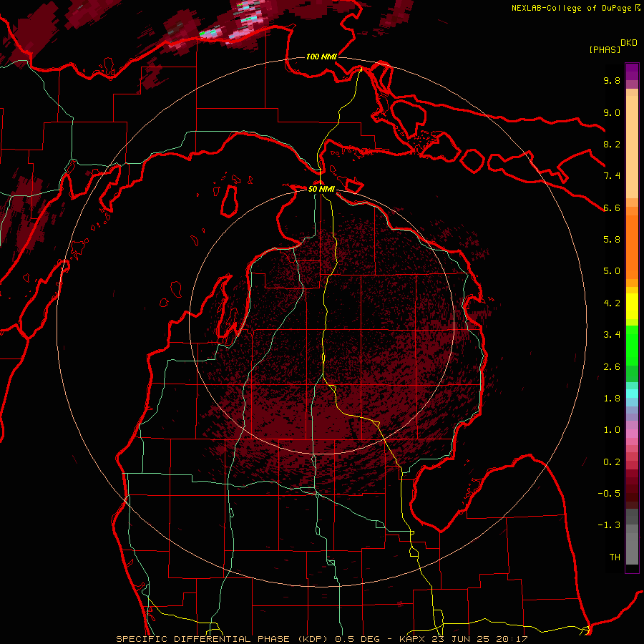Click the TH threshold label
Viewport: 644px width, 644px height.
[615, 557]
